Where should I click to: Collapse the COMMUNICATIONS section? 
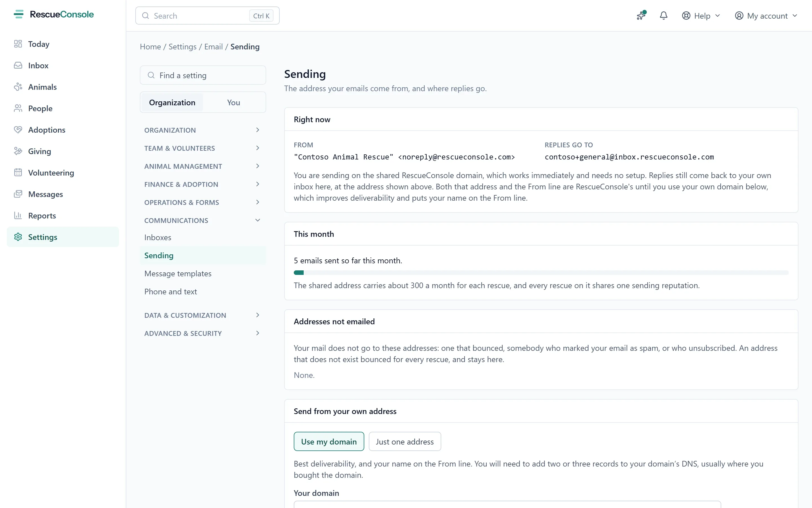203,220
